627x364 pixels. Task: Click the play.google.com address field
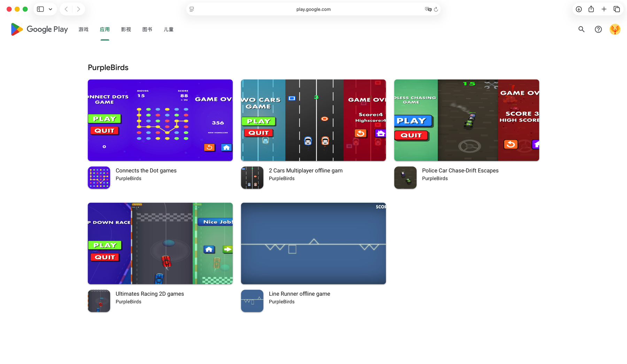point(313,9)
